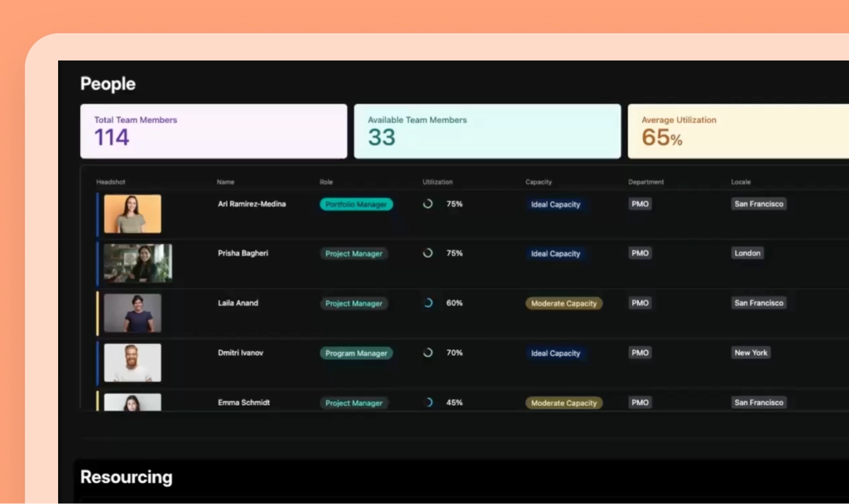
Task: Click the London locale tag
Action: 747,253
